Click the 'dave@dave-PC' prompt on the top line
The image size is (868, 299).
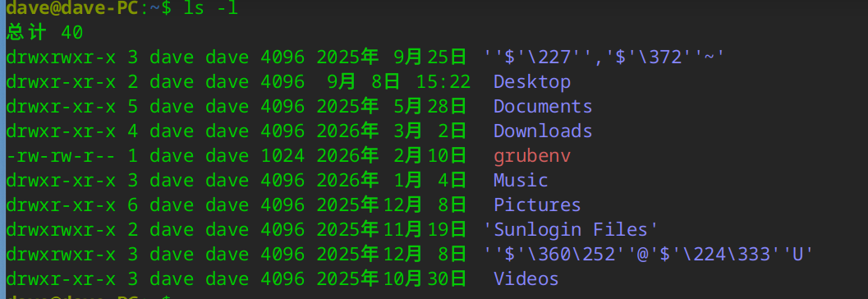(72, 8)
